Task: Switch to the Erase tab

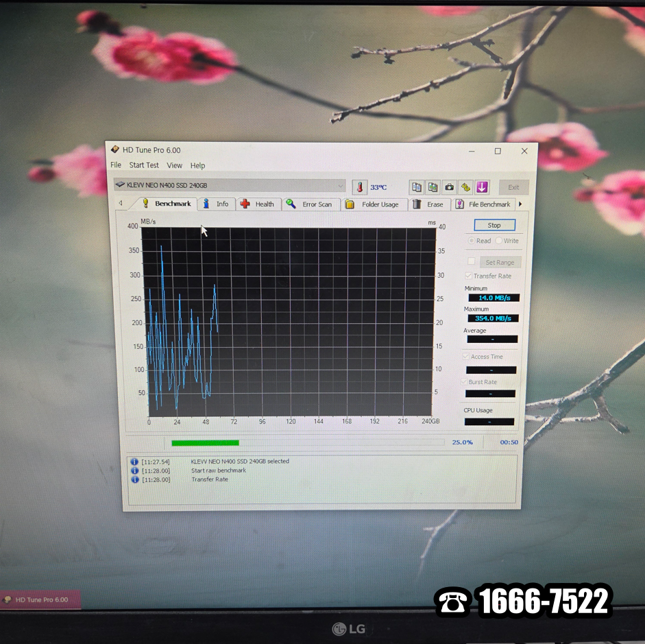Action: (x=429, y=204)
